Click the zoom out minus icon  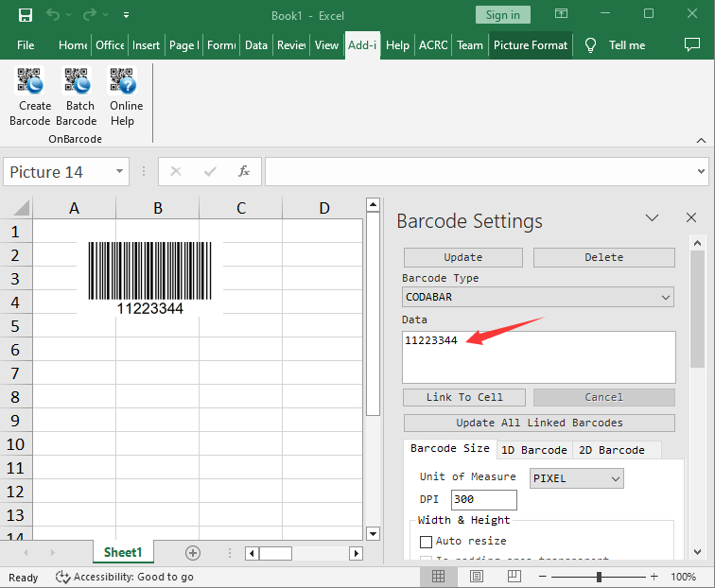pyautogui.click(x=542, y=577)
